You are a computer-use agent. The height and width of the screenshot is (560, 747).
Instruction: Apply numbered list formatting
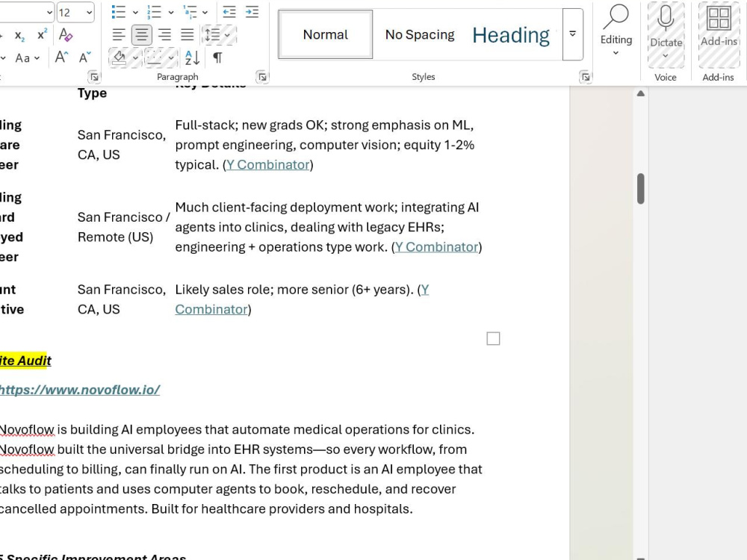154,12
